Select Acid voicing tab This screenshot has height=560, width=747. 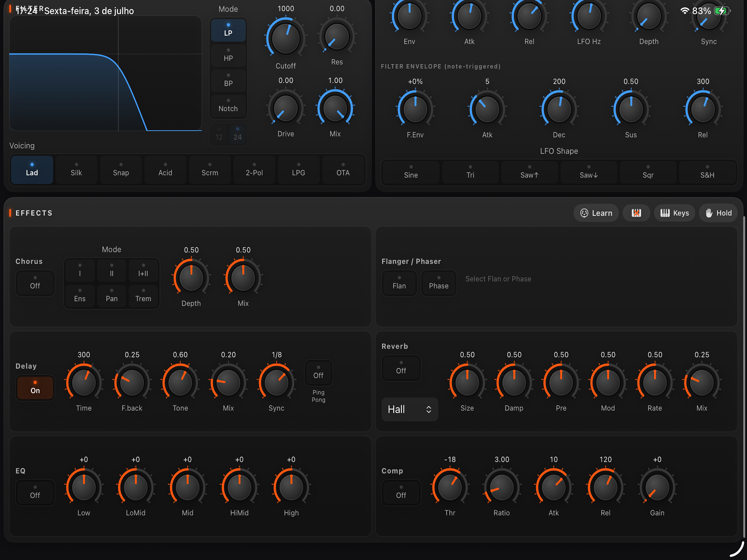click(165, 170)
